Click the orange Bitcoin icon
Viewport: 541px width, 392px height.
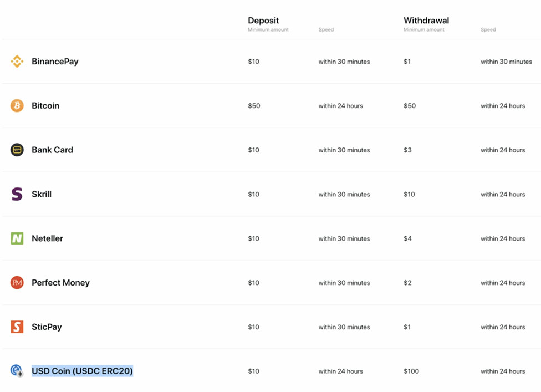pyautogui.click(x=17, y=105)
